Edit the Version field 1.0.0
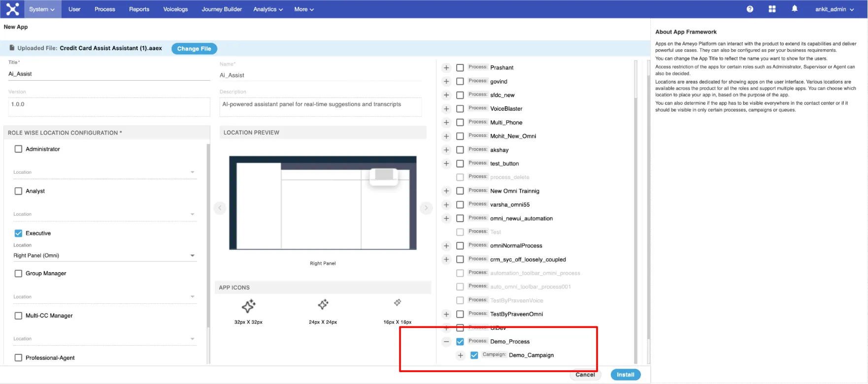Viewport: 868px width, 384px height. 109,107
